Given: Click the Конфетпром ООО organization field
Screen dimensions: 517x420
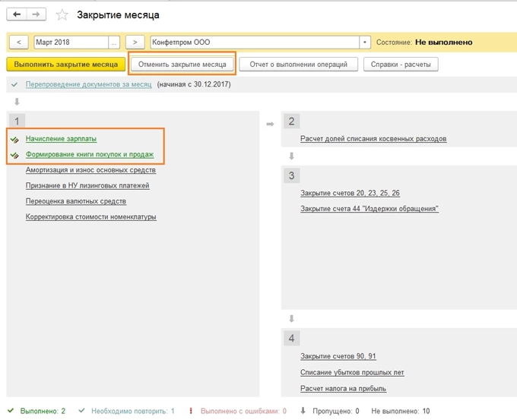Looking at the screenshot, I should (255, 43).
